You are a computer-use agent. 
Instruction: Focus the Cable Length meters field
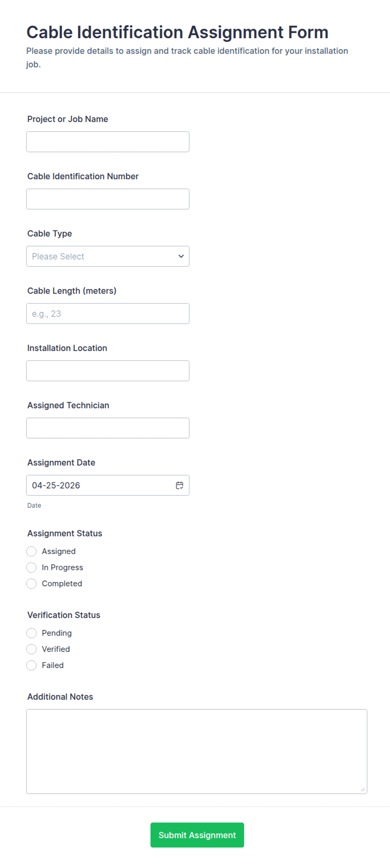107,313
